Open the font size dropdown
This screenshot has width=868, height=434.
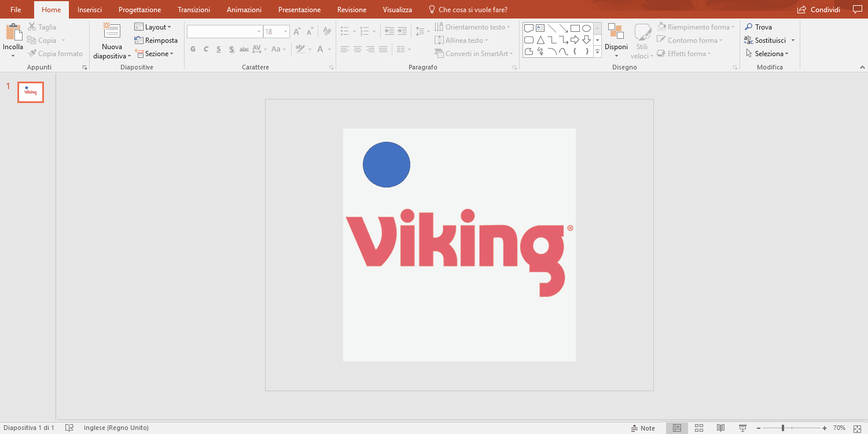coord(285,31)
